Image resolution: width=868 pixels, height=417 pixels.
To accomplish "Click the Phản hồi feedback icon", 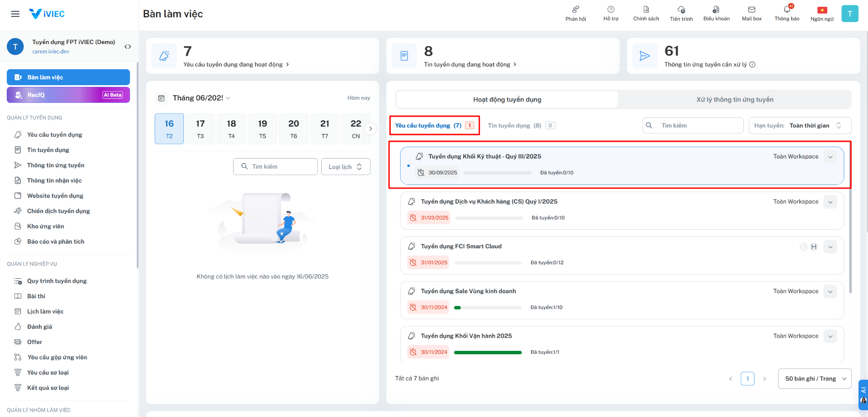I will click(x=576, y=10).
